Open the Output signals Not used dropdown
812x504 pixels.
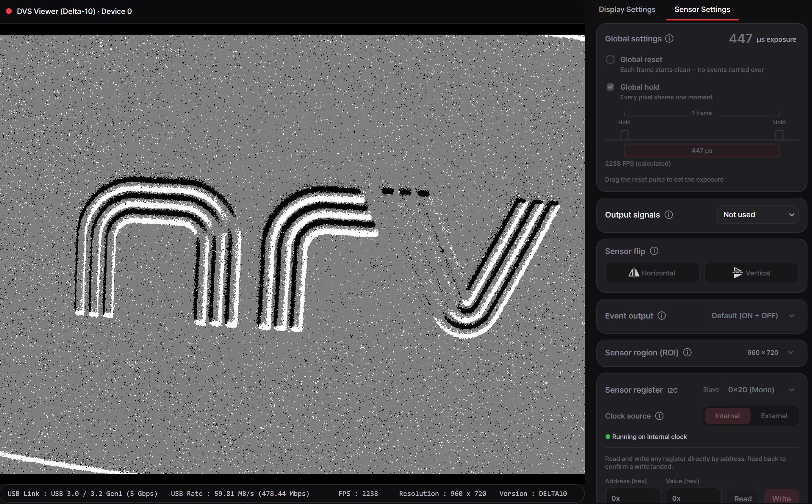[x=758, y=215]
